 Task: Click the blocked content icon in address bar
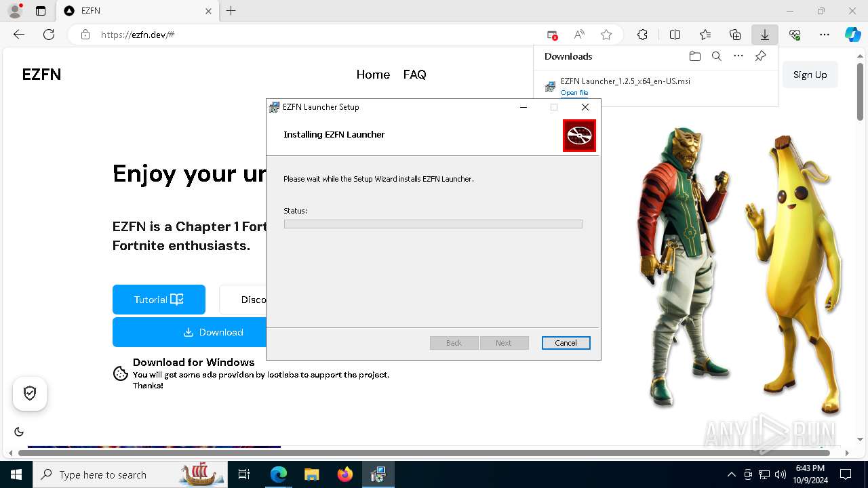point(553,35)
